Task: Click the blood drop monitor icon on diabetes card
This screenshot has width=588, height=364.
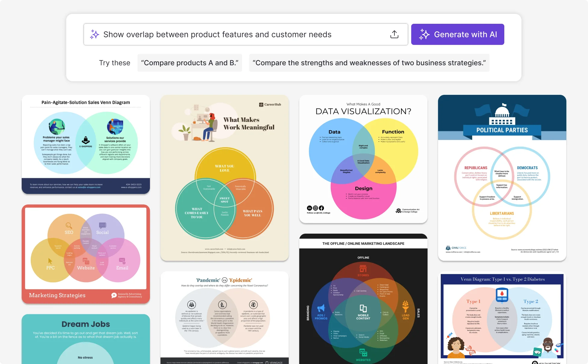Action: (502, 295)
